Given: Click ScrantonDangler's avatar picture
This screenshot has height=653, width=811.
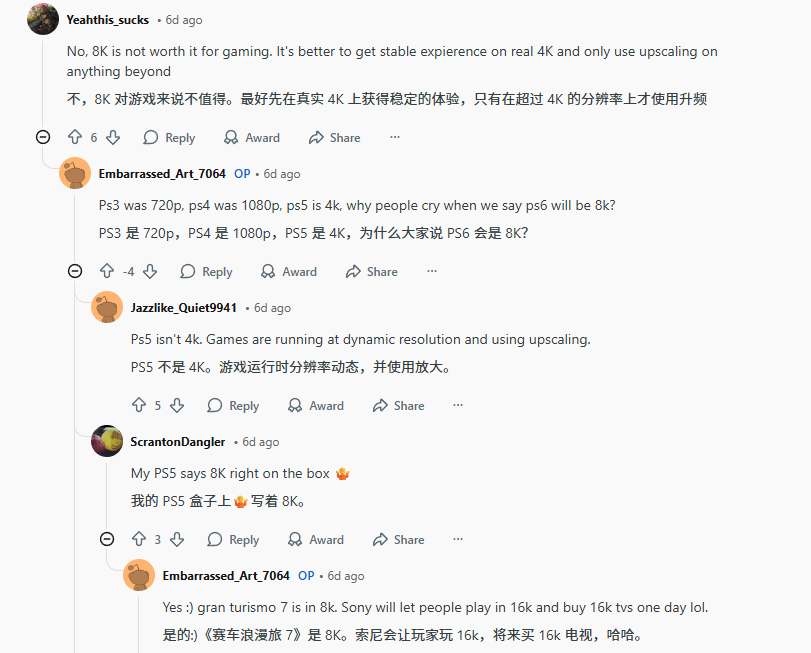Looking at the screenshot, I should coord(107,442).
